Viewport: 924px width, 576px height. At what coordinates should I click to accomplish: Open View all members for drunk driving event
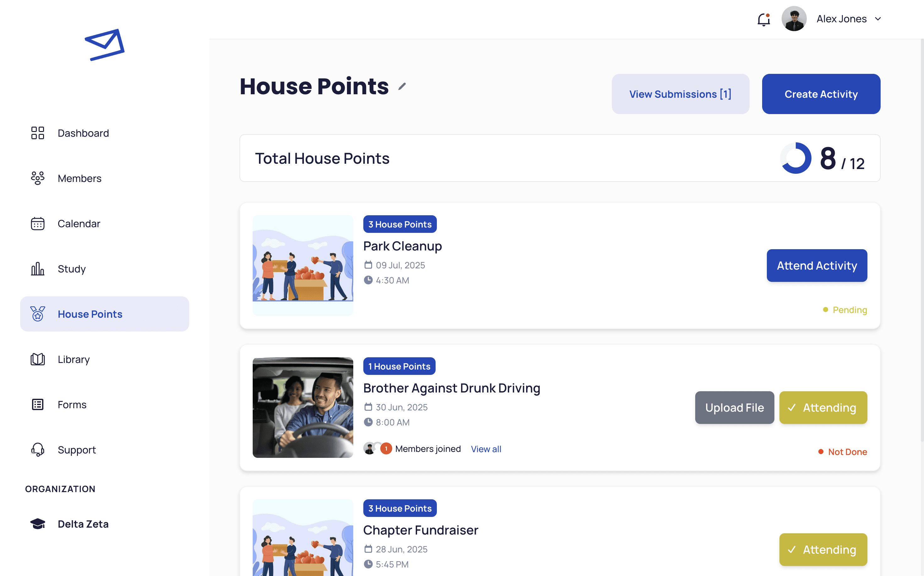[486, 449]
